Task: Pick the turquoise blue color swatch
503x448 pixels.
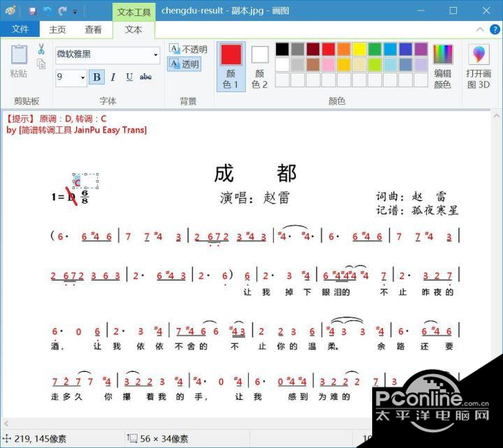Action: 390,50
